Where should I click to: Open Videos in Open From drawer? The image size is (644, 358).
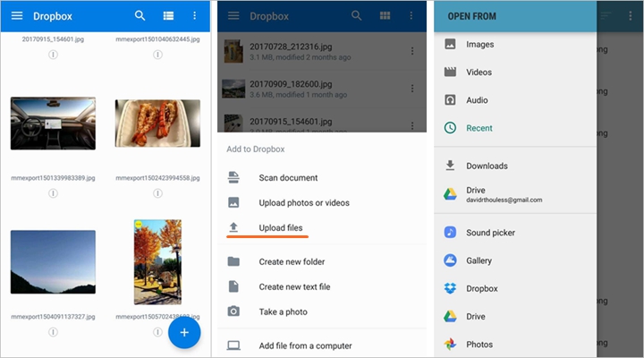click(x=515, y=72)
